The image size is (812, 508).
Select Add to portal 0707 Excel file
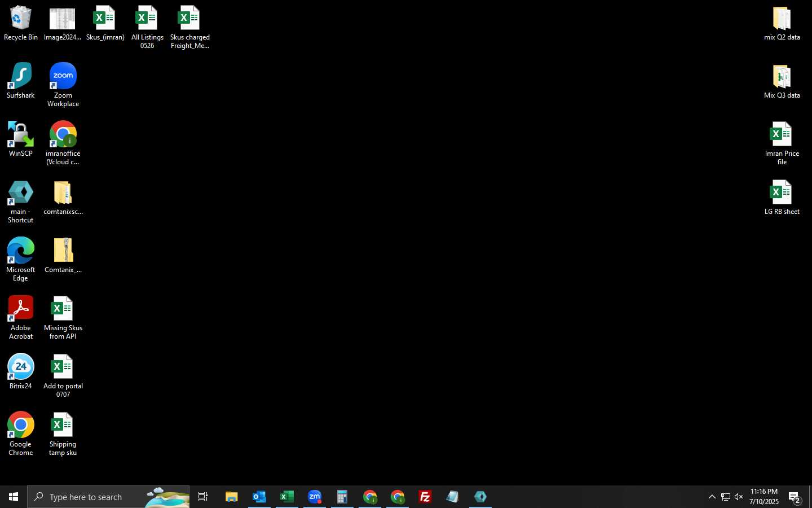pos(63,376)
